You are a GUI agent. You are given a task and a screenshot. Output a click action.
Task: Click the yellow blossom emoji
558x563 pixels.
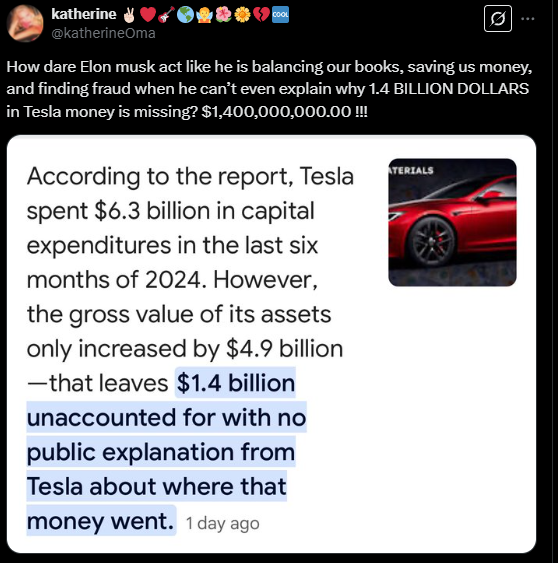point(242,15)
